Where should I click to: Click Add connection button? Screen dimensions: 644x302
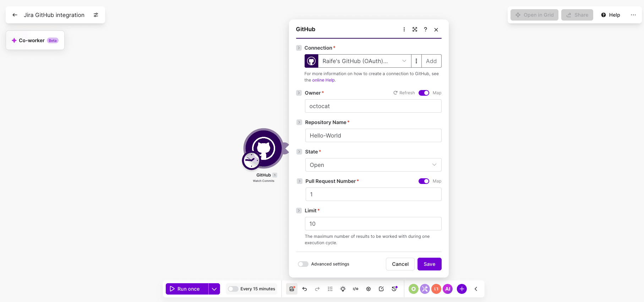click(x=431, y=61)
